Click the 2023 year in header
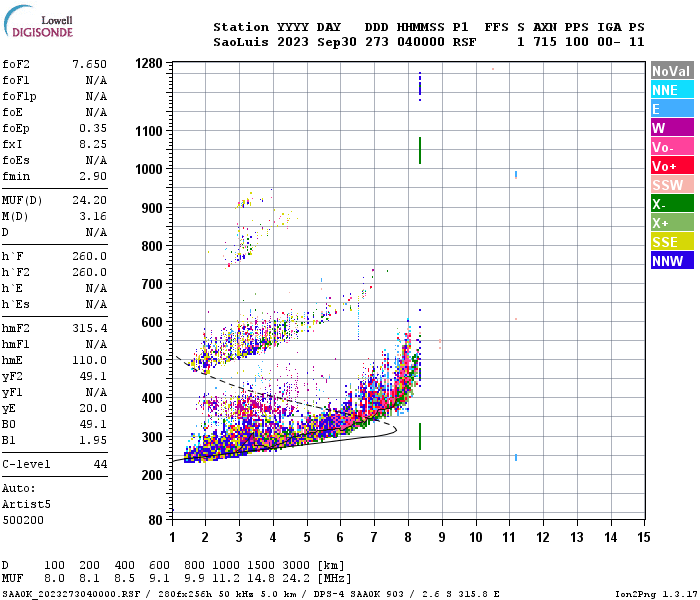700x600 pixels. click(x=293, y=42)
